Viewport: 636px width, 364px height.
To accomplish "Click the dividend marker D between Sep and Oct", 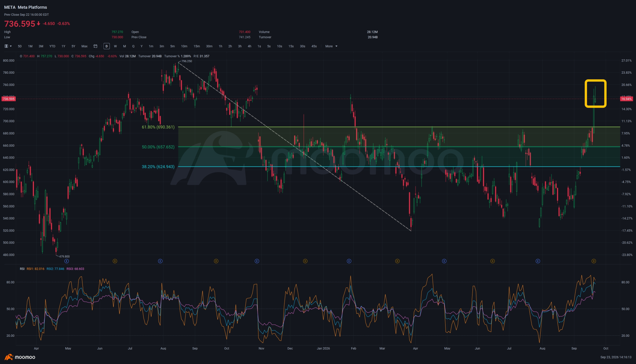I will [x=216, y=261].
